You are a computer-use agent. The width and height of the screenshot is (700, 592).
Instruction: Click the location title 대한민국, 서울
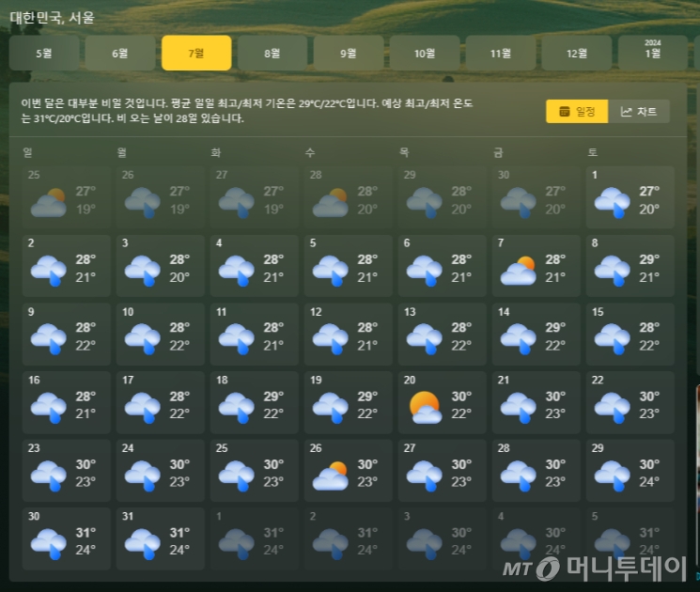click(53, 18)
